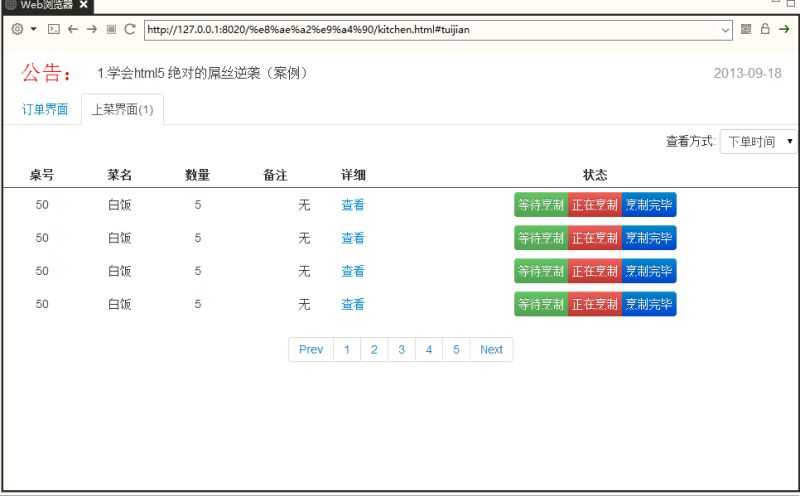Mark first row 烹制完毕

[649, 205]
